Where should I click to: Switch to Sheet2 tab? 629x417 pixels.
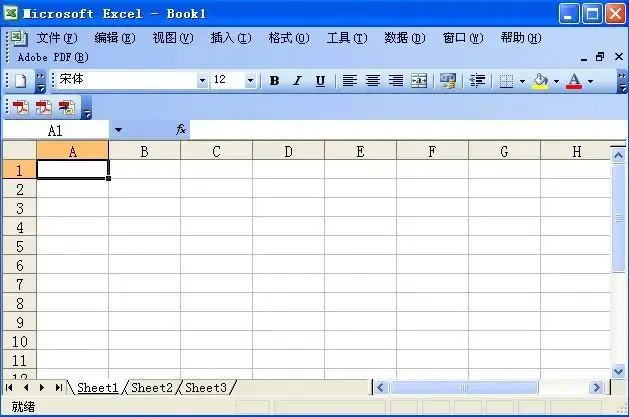pyautogui.click(x=152, y=388)
